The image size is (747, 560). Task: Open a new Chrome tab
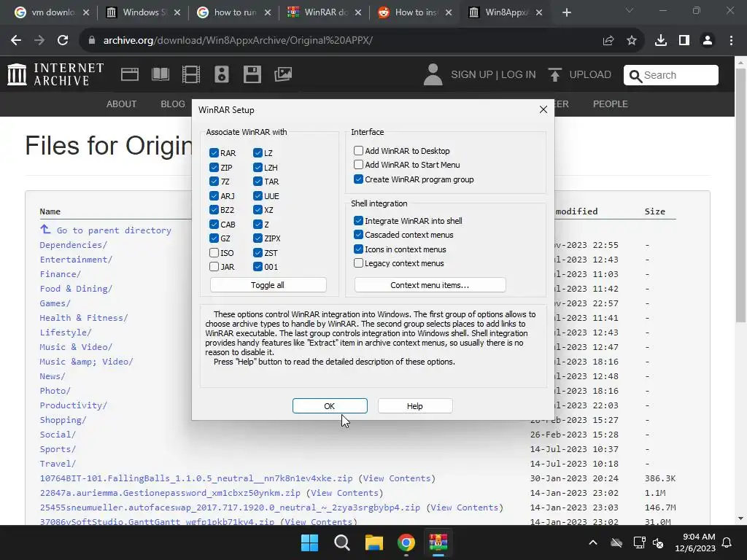tap(566, 12)
